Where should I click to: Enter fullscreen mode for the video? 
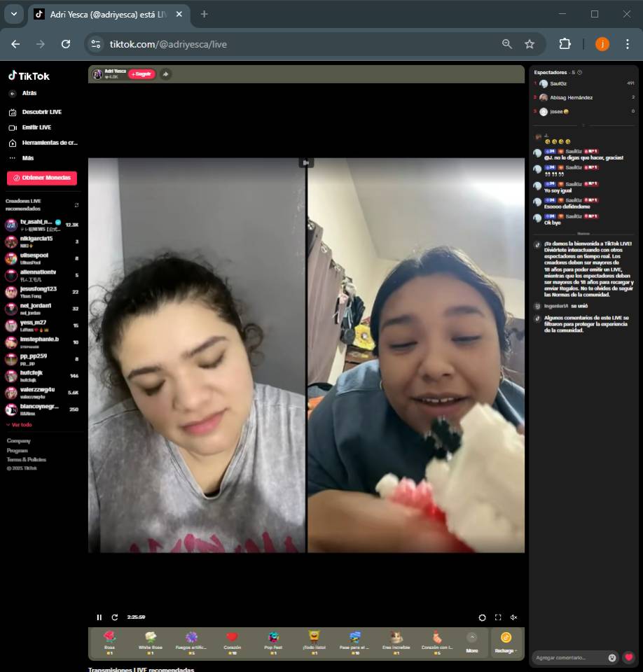pos(498,617)
